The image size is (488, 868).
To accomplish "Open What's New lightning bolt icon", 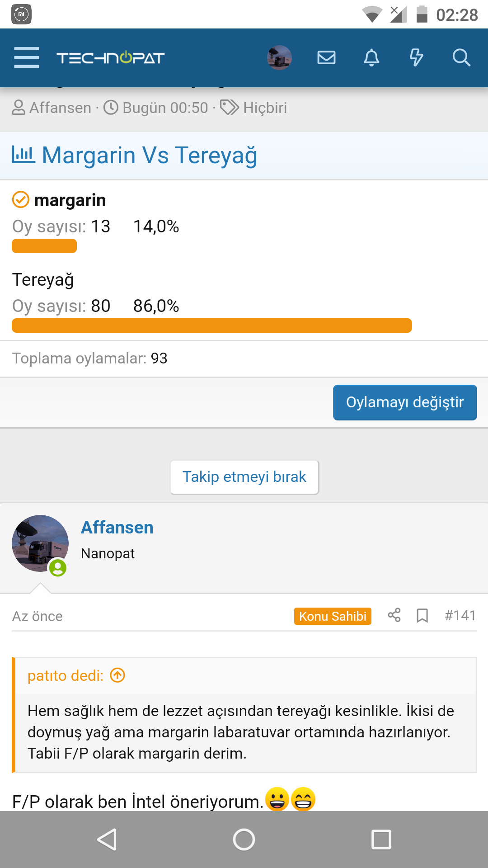I will 416,57.
